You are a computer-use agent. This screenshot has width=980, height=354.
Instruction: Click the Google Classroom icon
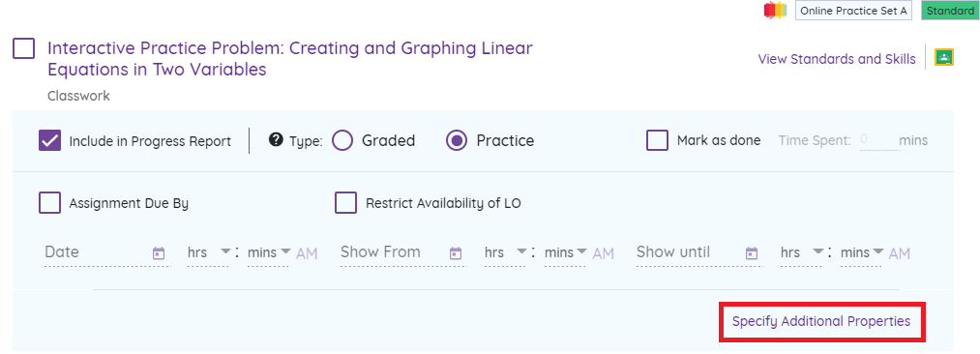tap(944, 57)
